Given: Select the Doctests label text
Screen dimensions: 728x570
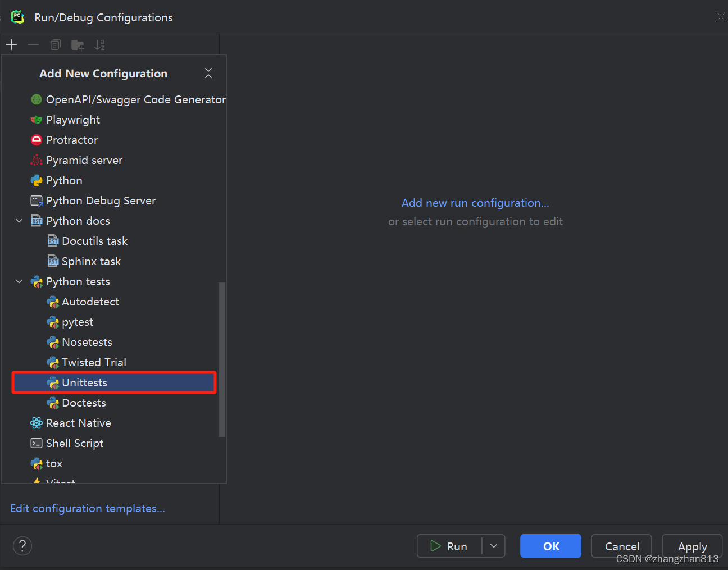Looking at the screenshot, I should coord(84,403).
